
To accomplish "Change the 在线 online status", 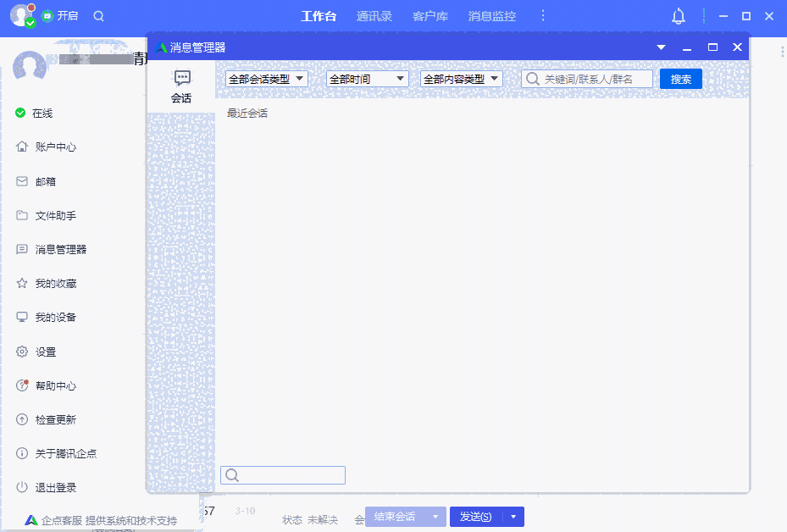I will (42, 113).
